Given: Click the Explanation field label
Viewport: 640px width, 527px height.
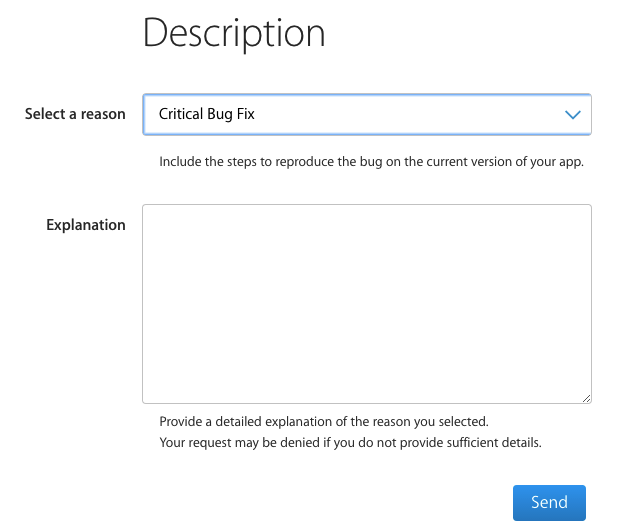Looking at the screenshot, I should (x=86, y=225).
